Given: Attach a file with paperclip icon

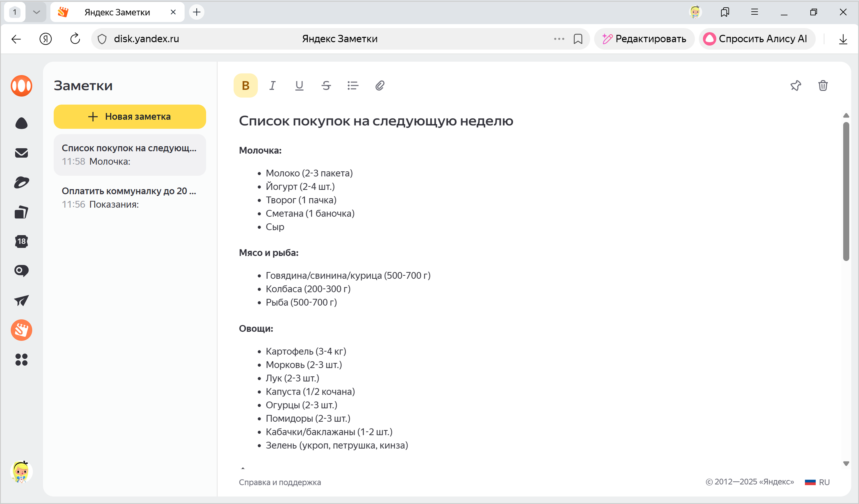Looking at the screenshot, I should (x=380, y=85).
